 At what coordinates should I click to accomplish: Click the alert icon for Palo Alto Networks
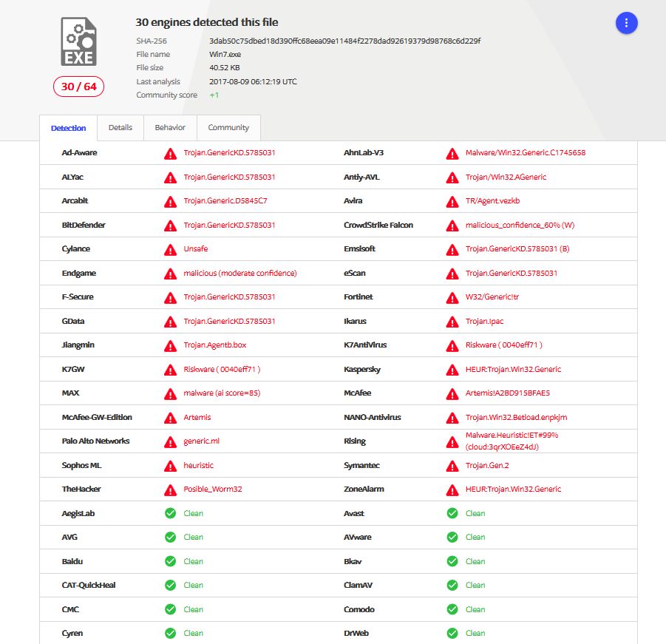pos(170,441)
